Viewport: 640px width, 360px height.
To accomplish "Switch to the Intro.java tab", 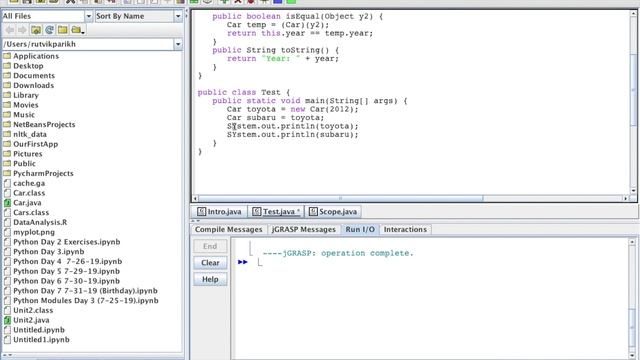I will click(x=219, y=212).
